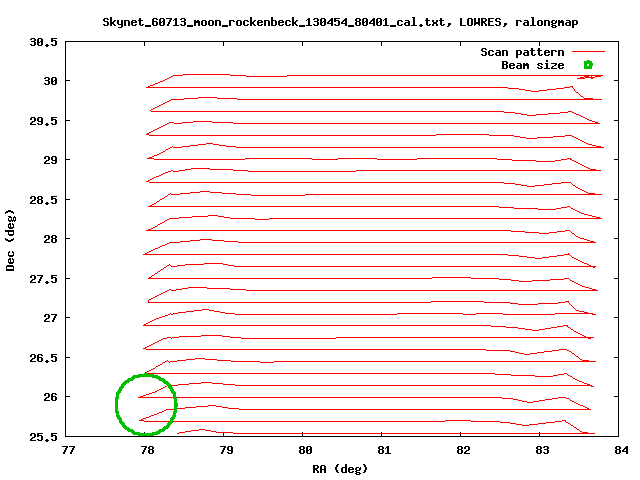640x480 pixels.
Task: Click the red scan pattern legend line
Action: [x=588, y=52]
